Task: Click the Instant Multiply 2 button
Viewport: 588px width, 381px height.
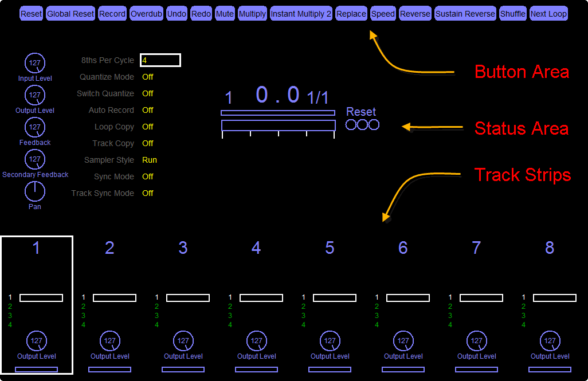Action: 301,14
